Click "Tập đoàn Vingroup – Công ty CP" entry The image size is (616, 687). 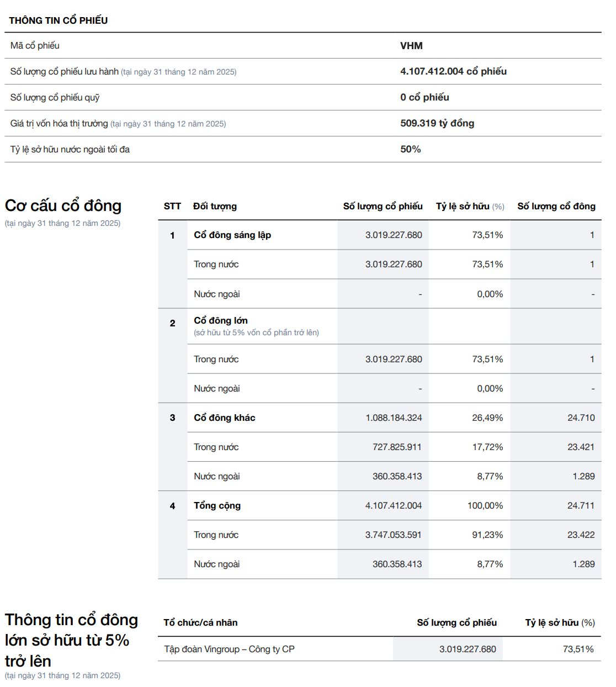[x=229, y=649]
